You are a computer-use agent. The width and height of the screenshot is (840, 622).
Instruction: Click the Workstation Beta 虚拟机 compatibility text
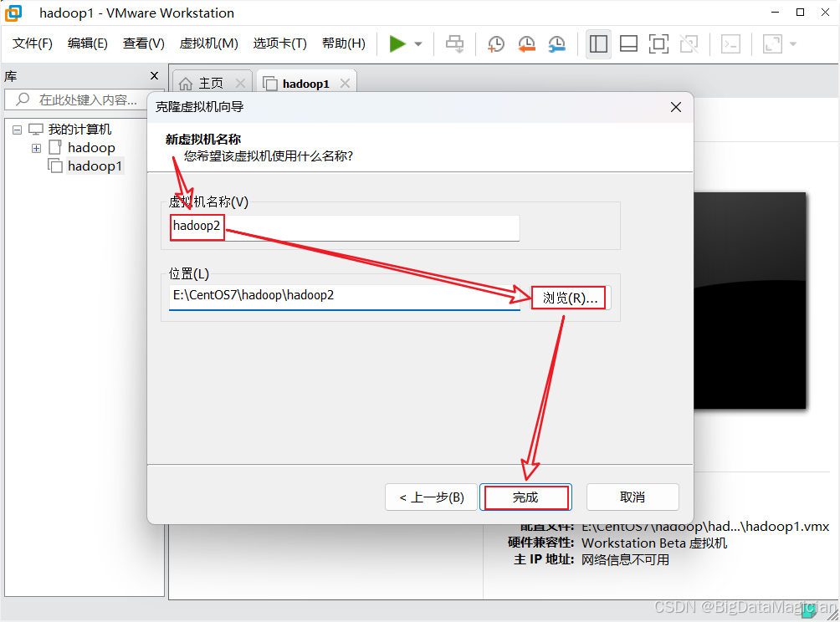pos(654,543)
